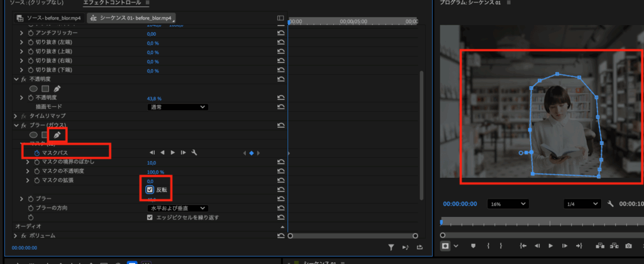Select the pen mask tool under ブラー (ガウス)
Viewport: 644px width, 264px height.
57,135
